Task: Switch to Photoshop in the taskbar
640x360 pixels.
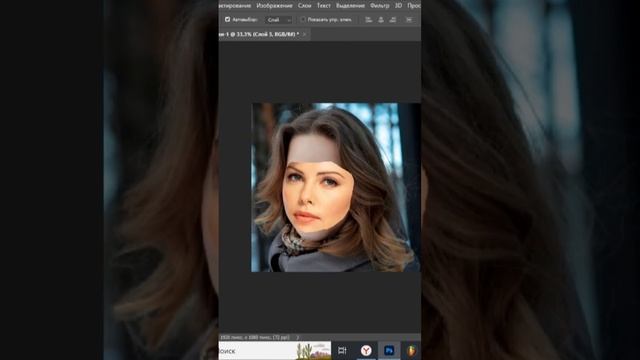Action: (389, 351)
